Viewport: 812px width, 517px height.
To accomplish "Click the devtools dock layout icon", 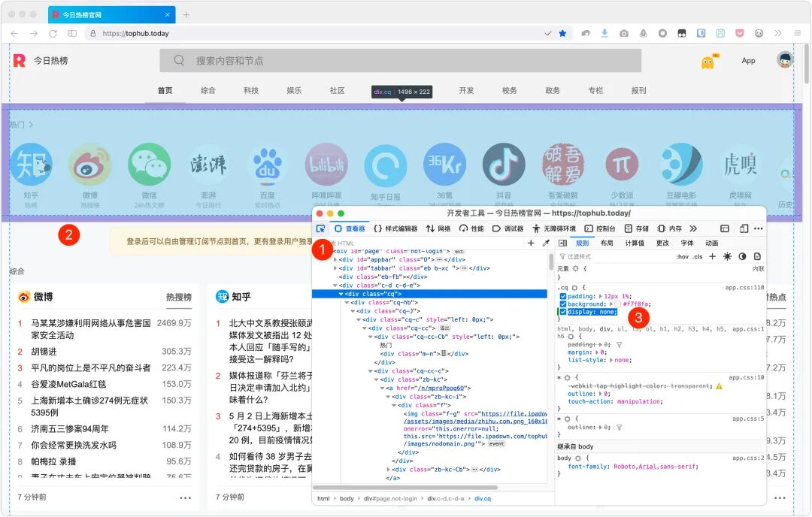I will click(725, 228).
